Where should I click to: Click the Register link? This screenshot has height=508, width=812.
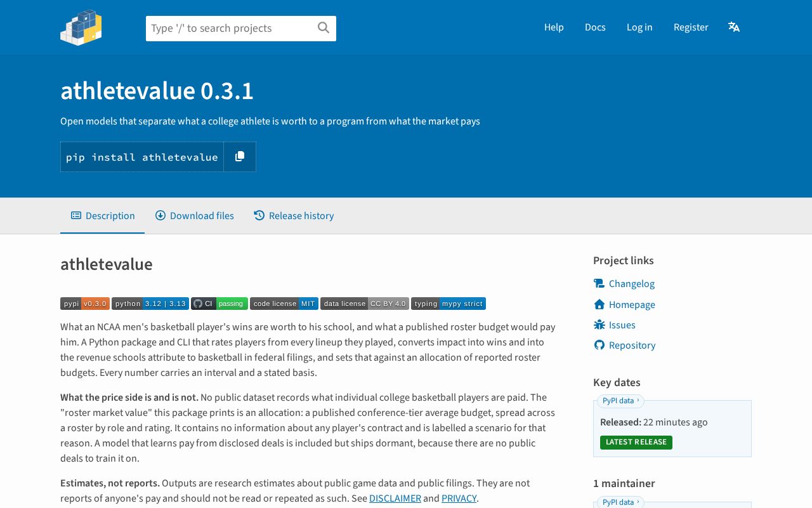click(x=691, y=27)
